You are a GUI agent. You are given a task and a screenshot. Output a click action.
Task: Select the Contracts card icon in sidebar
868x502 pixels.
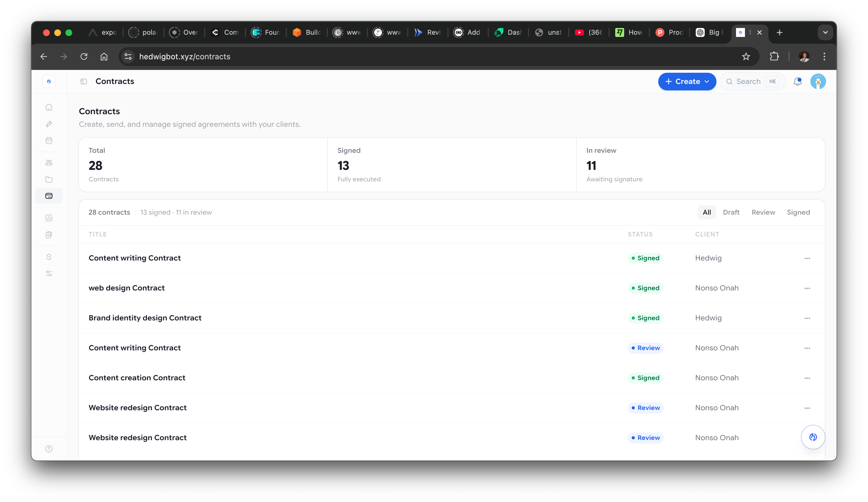coord(49,196)
